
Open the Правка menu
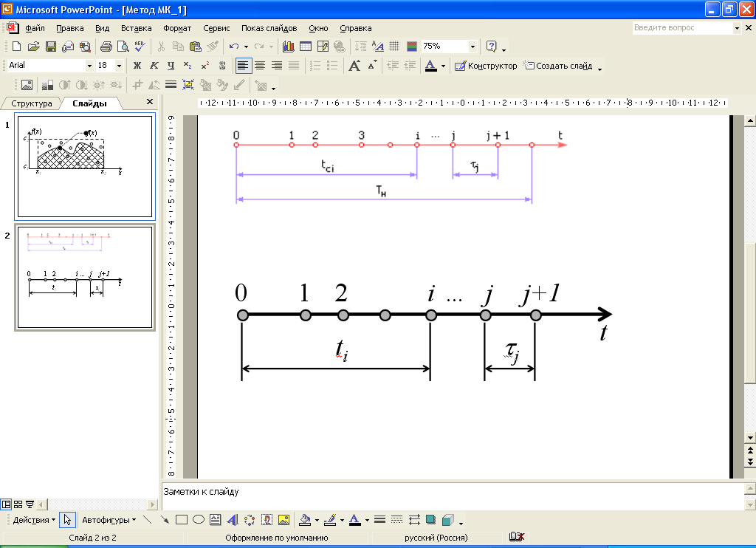click(70, 29)
